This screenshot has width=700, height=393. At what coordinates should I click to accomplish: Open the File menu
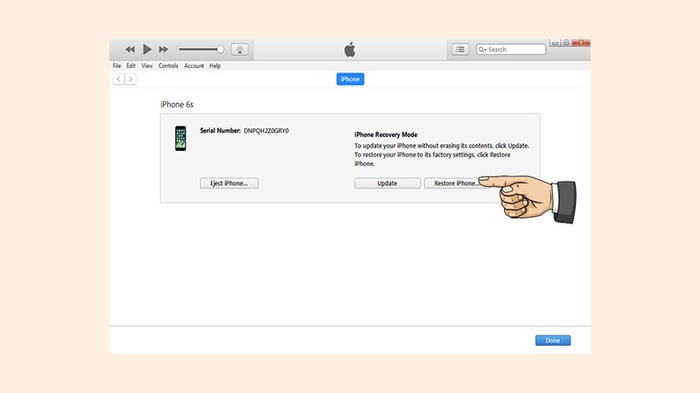(117, 66)
